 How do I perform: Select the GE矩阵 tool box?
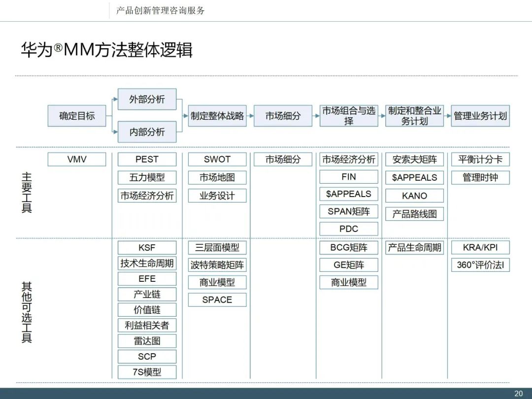click(x=349, y=265)
